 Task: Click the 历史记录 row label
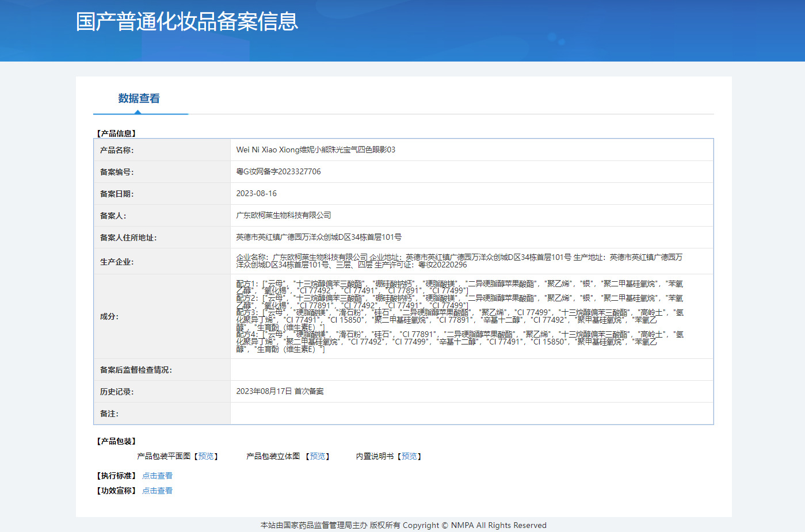click(117, 392)
